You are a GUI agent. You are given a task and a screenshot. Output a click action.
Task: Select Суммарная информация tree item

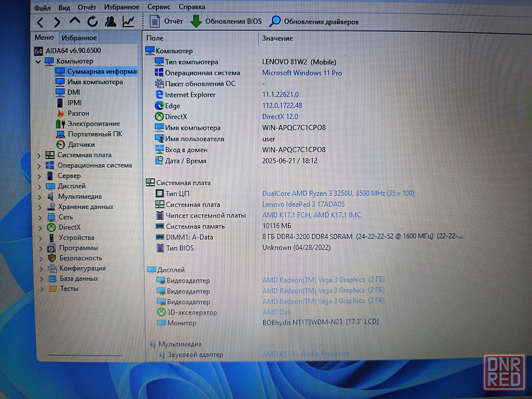point(96,72)
